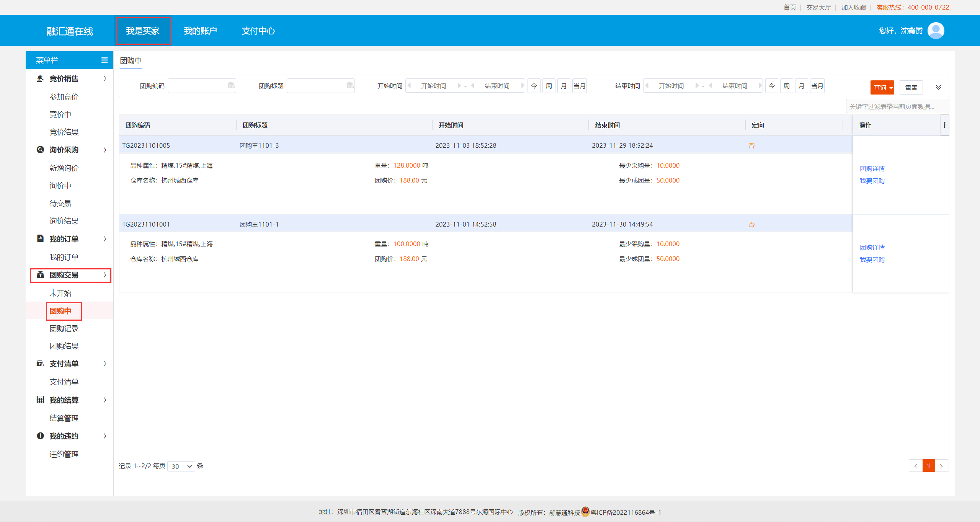Open the 结算管理 sidebar item

pos(64,418)
